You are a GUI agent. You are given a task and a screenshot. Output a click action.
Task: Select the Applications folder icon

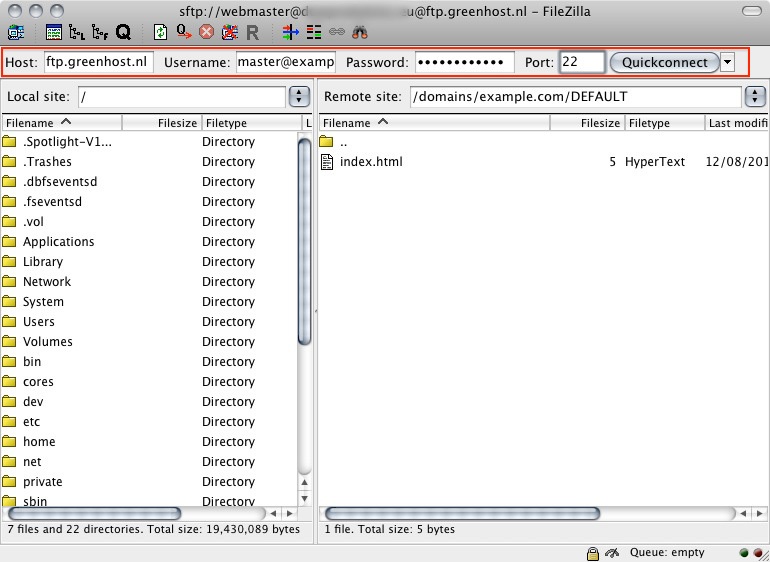[9, 241]
